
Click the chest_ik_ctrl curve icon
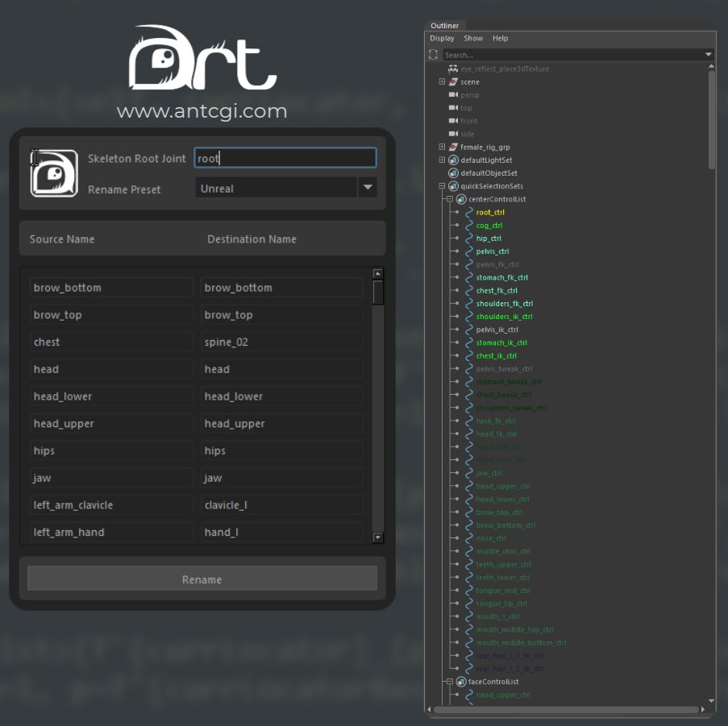coord(469,355)
